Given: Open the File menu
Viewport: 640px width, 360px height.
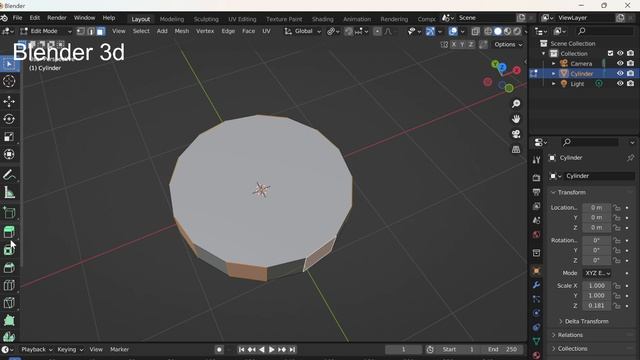Looking at the screenshot, I should coord(17,18).
